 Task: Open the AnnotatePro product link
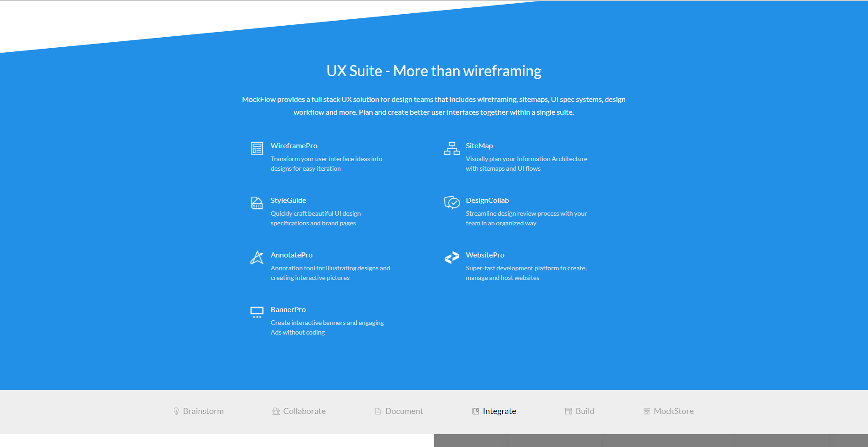tap(292, 255)
